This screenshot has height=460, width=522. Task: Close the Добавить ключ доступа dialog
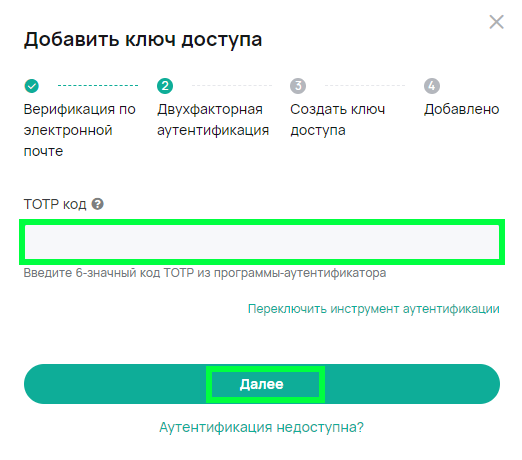click(x=496, y=22)
